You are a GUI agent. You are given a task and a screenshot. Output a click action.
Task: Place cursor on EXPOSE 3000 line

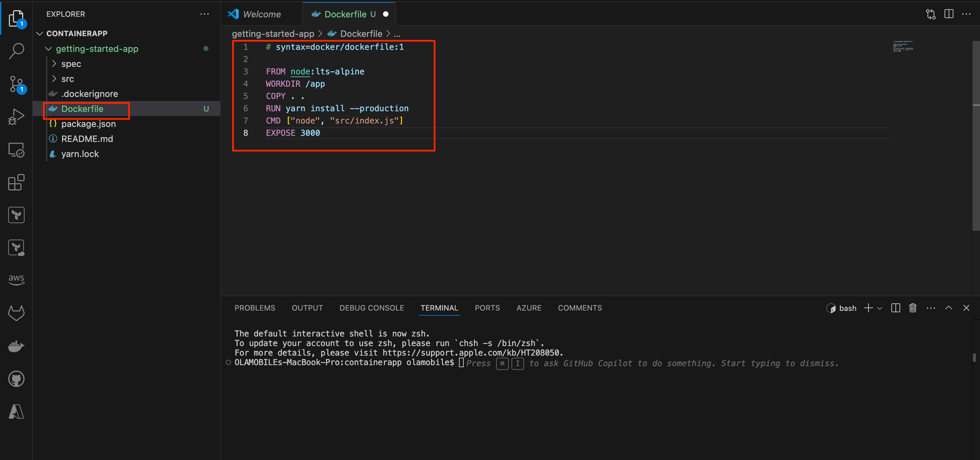pos(293,133)
